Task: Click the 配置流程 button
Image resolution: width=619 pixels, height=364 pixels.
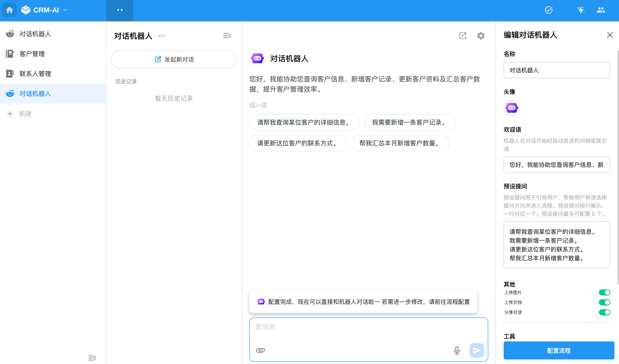Action: pos(559,350)
